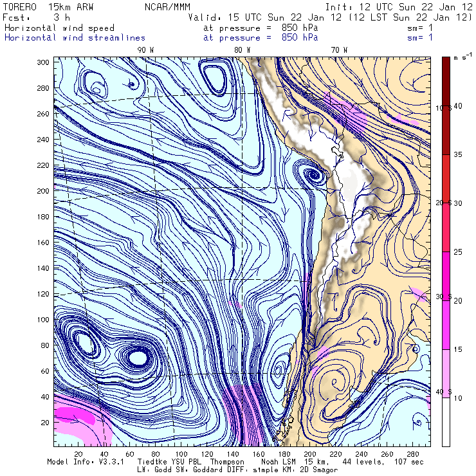Click the "2D Smagor" footer text
Viewport: 476px width, 476px height.
[319, 470]
